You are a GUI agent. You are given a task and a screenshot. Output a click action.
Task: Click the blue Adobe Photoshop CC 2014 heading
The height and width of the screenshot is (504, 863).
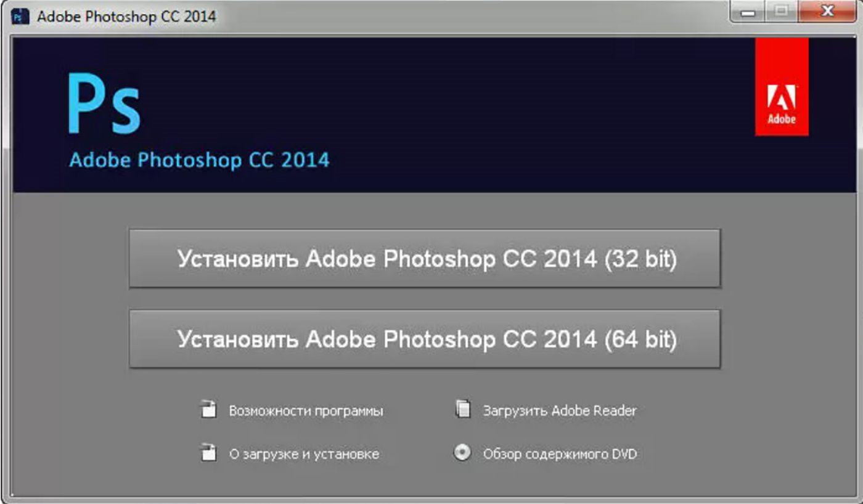pyautogui.click(x=199, y=160)
